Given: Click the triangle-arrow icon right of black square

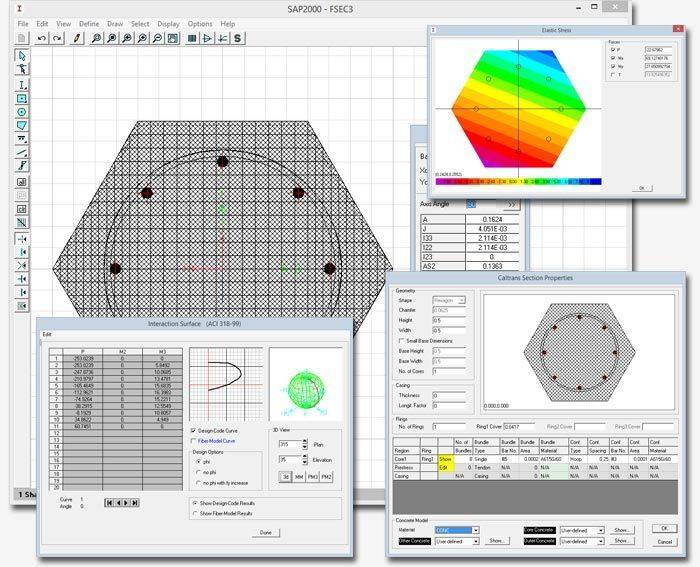Looking at the screenshot, I should pos(207,38).
